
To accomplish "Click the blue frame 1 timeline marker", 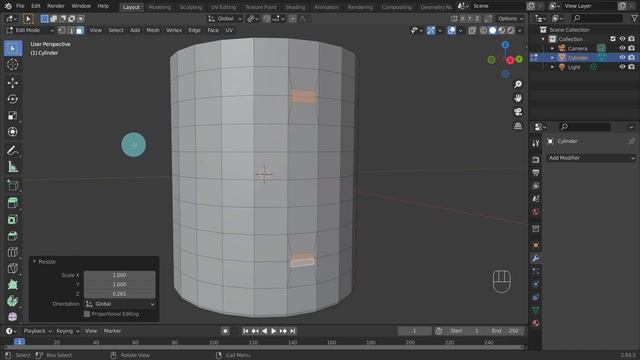I will pos(19,342).
